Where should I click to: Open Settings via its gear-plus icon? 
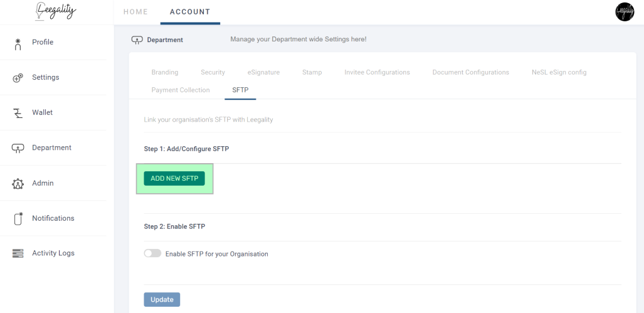tap(18, 78)
